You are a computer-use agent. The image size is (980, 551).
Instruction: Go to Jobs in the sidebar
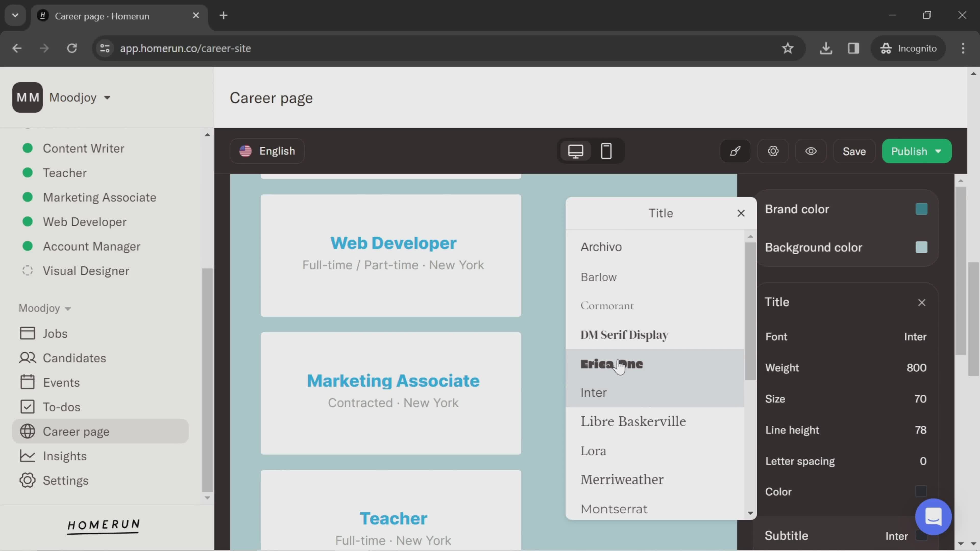tap(55, 333)
